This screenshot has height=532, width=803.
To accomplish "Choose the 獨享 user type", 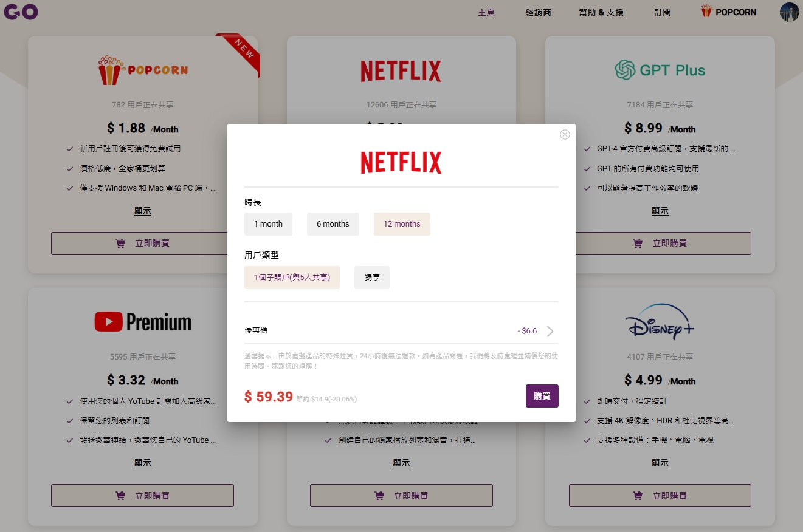I will (x=372, y=278).
